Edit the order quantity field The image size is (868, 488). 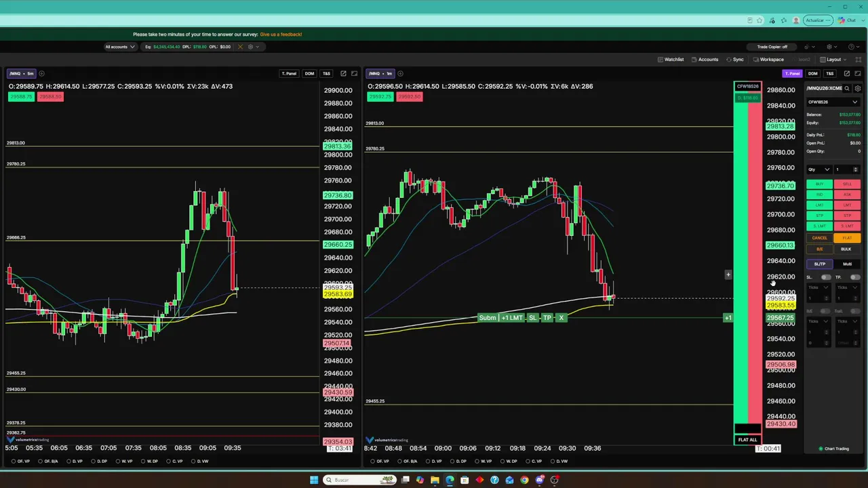point(847,169)
